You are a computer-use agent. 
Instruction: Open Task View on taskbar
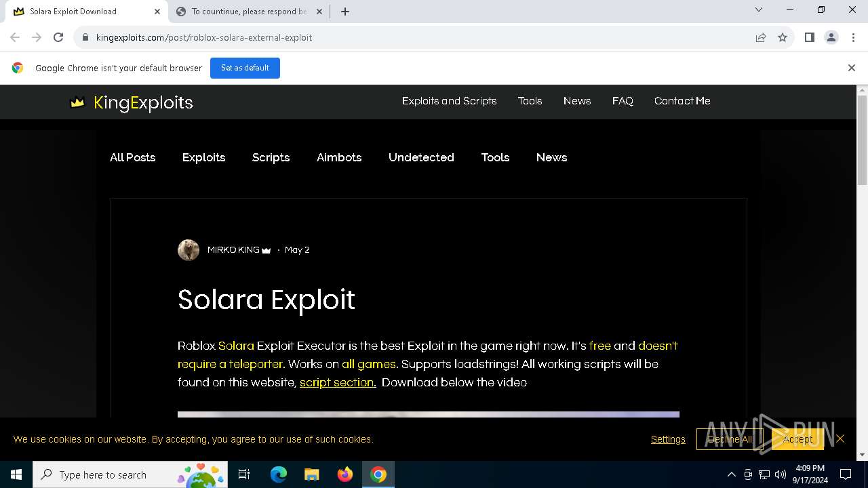pyautogui.click(x=244, y=474)
